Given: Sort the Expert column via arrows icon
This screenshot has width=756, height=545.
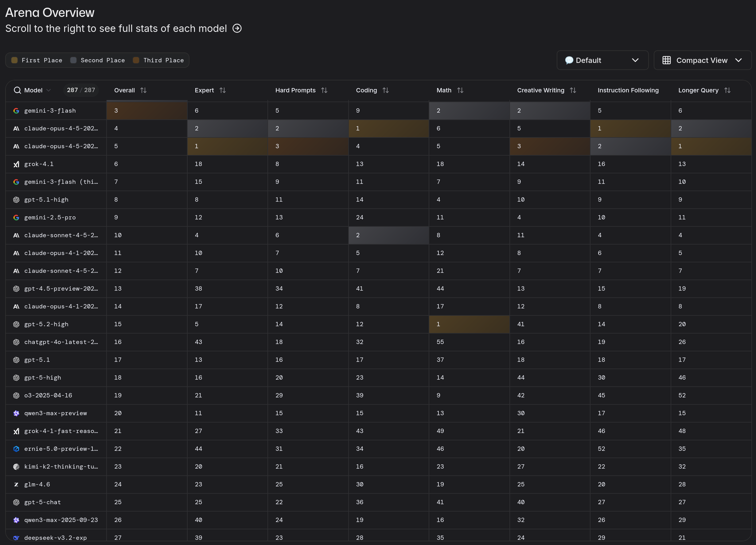Looking at the screenshot, I should [x=223, y=90].
